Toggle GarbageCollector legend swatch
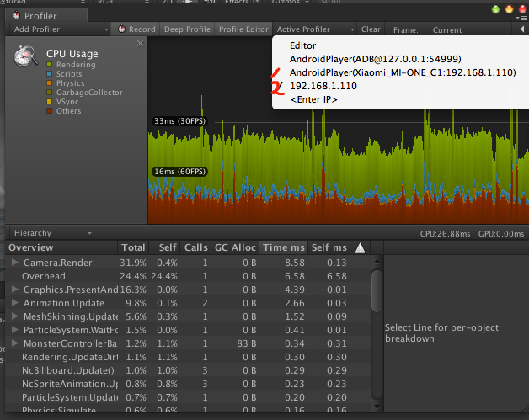 point(49,93)
